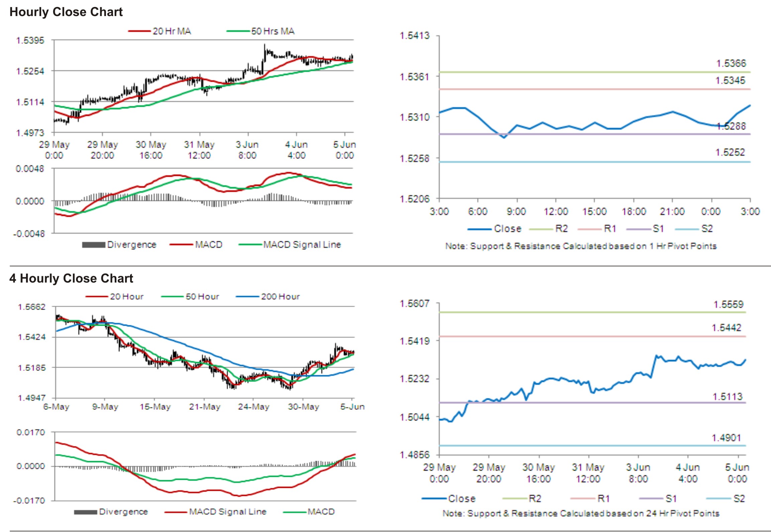The image size is (771, 532).
Task: Select the "15-May" date axis label
Action: pos(155,407)
